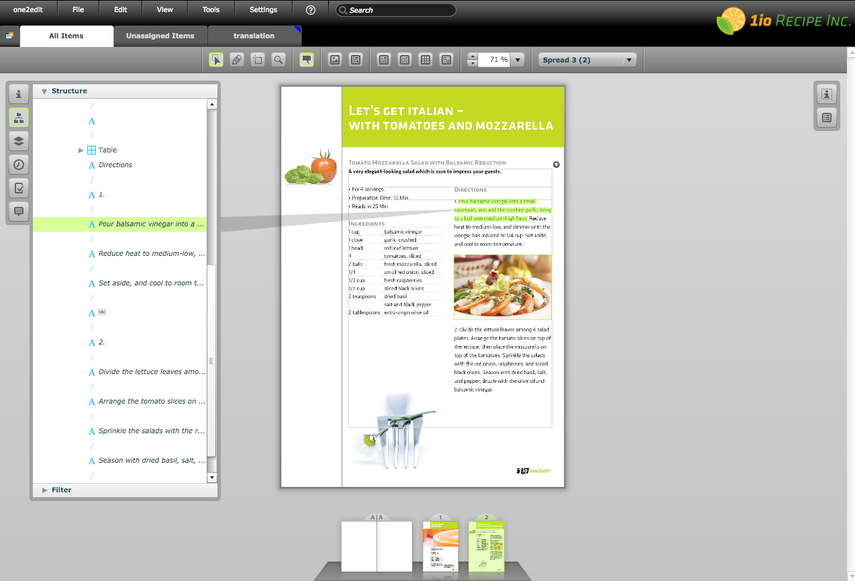Click the single frame view icon
Screen dimensions: 855x581
(x=405, y=60)
